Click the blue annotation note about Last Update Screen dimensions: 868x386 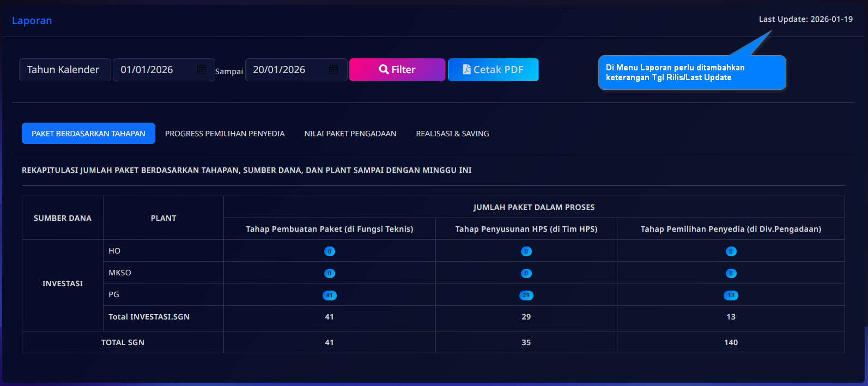pyautogui.click(x=691, y=73)
